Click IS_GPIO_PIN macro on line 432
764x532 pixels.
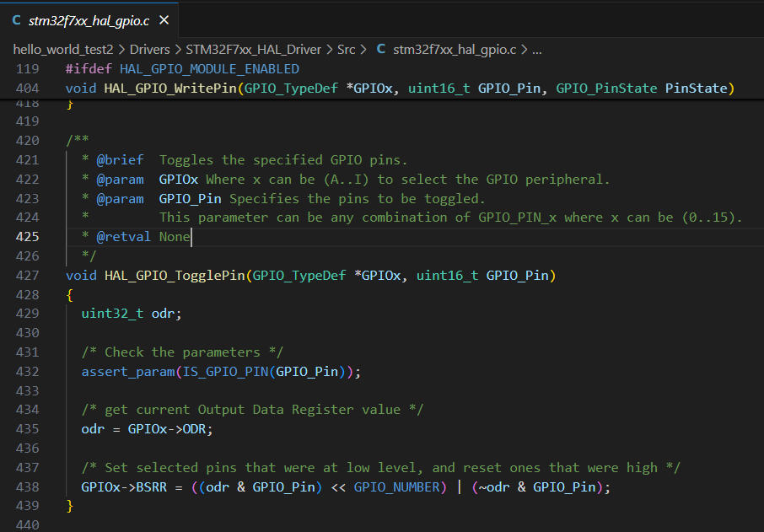[x=225, y=372]
